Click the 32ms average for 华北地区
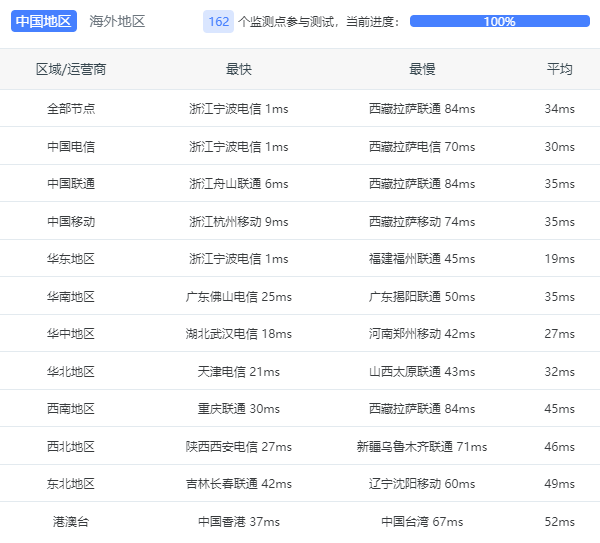 click(559, 372)
